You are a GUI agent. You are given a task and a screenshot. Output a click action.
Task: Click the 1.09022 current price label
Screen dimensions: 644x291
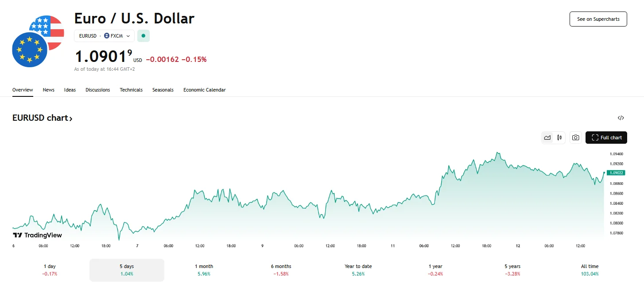click(x=616, y=173)
